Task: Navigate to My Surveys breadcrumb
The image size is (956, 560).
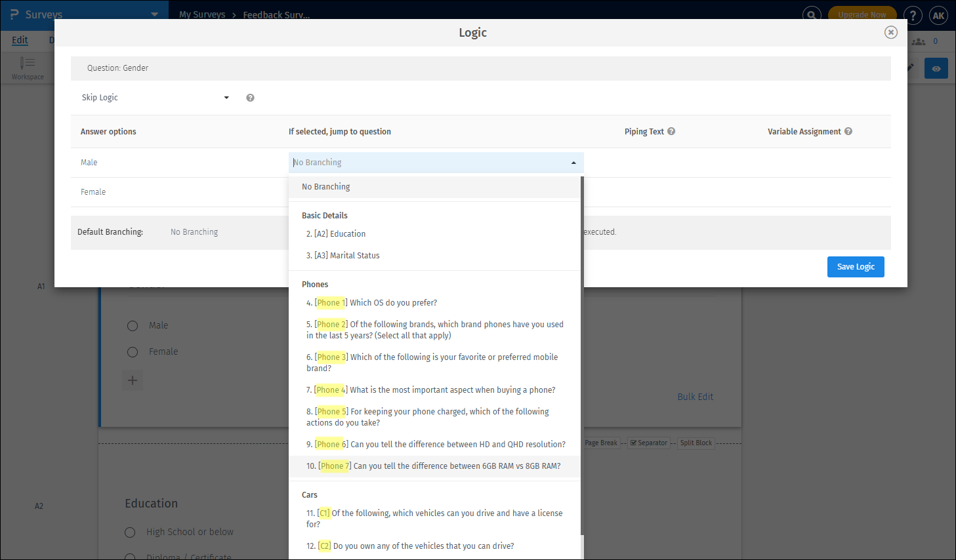Action: click(x=202, y=14)
